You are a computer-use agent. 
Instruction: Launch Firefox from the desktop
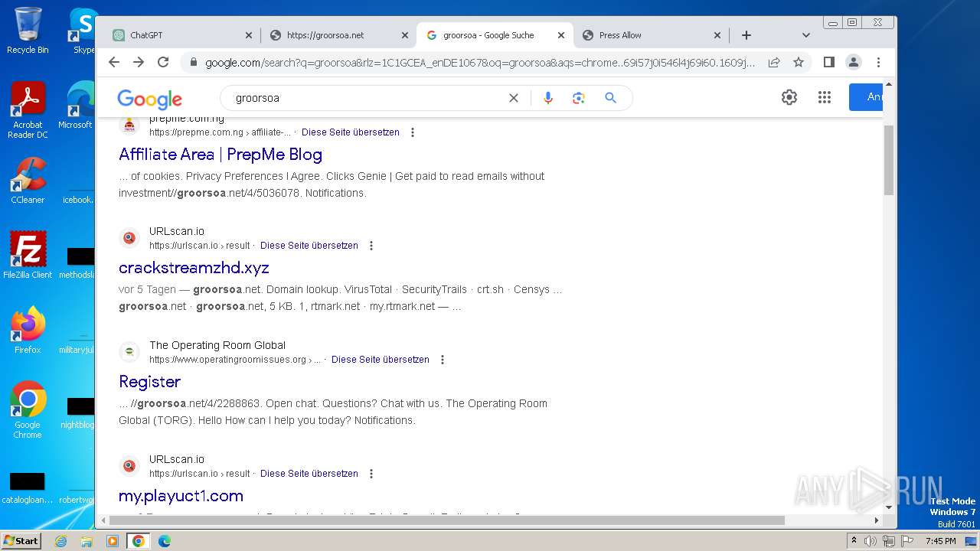[x=28, y=331]
